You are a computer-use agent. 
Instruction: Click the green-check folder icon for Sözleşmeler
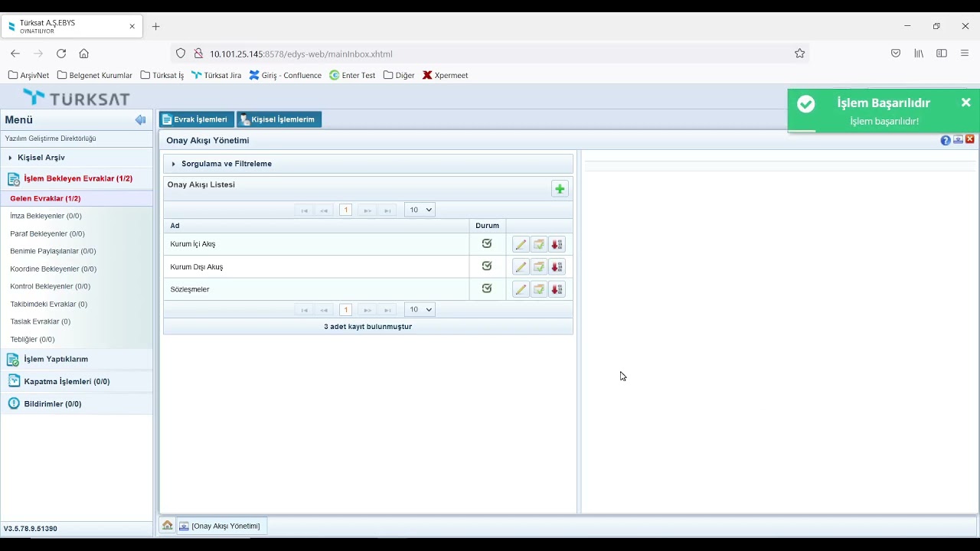539,289
